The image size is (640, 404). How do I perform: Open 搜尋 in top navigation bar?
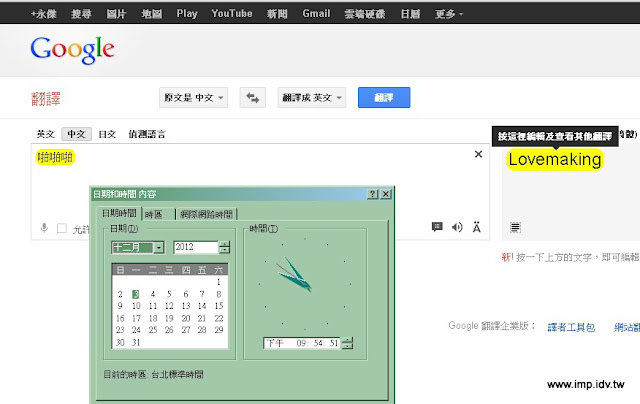(81, 14)
